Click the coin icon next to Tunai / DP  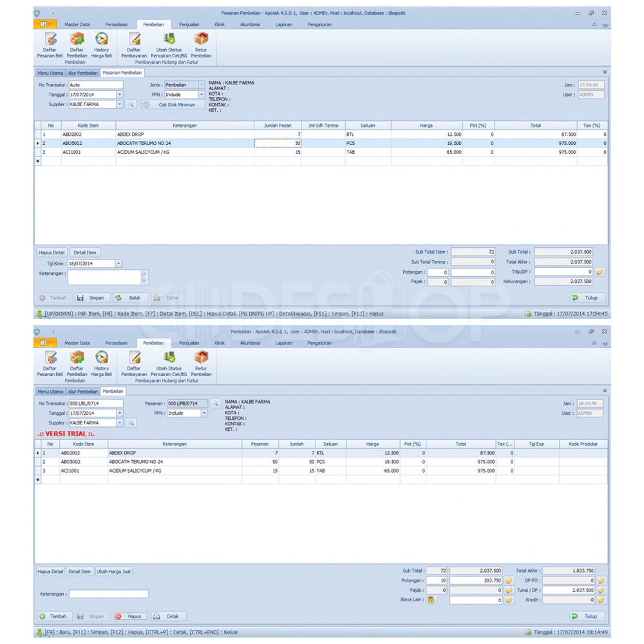(x=600, y=590)
